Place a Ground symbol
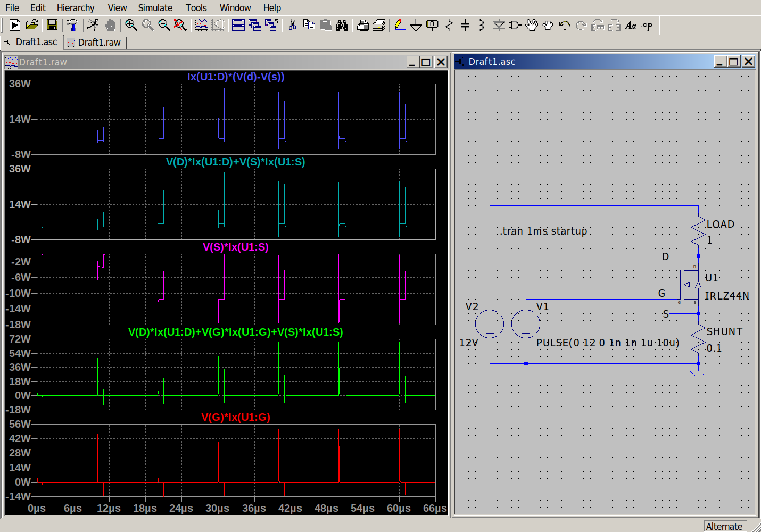 pos(416,25)
